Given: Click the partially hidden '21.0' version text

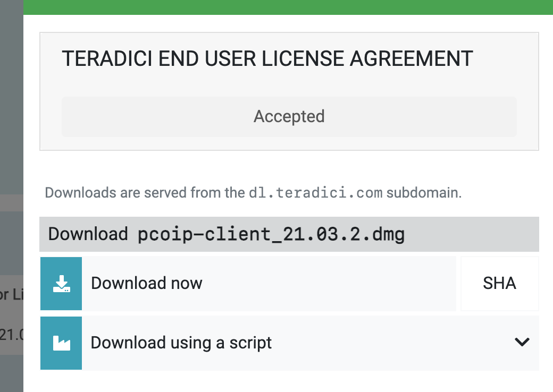Looking at the screenshot, I should 11,335.
